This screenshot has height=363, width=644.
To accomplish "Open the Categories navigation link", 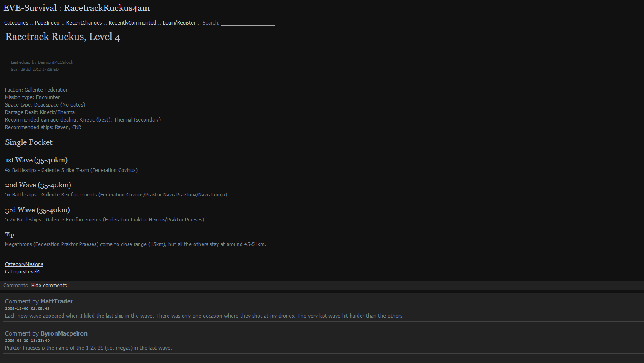I will (x=16, y=23).
